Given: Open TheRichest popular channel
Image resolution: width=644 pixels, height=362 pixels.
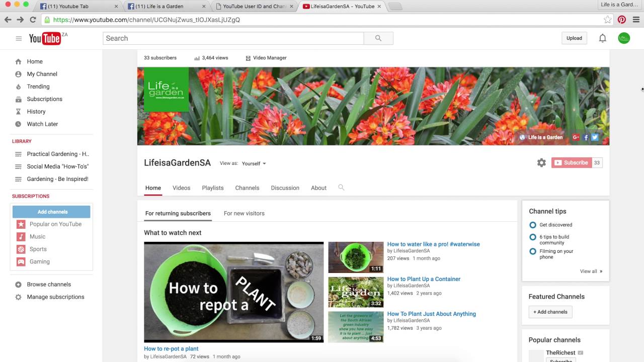Looking at the screenshot, I should pos(560,353).
